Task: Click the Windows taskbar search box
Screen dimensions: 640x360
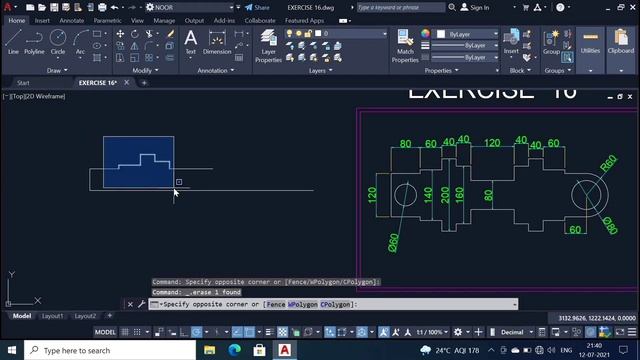Action: 110,350
